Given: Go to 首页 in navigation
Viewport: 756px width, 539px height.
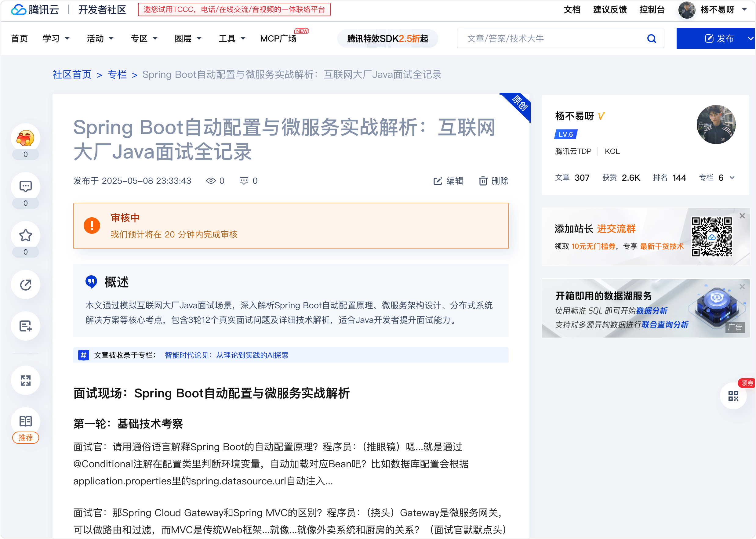Looking at the screenshot, I should pos(19,39).
